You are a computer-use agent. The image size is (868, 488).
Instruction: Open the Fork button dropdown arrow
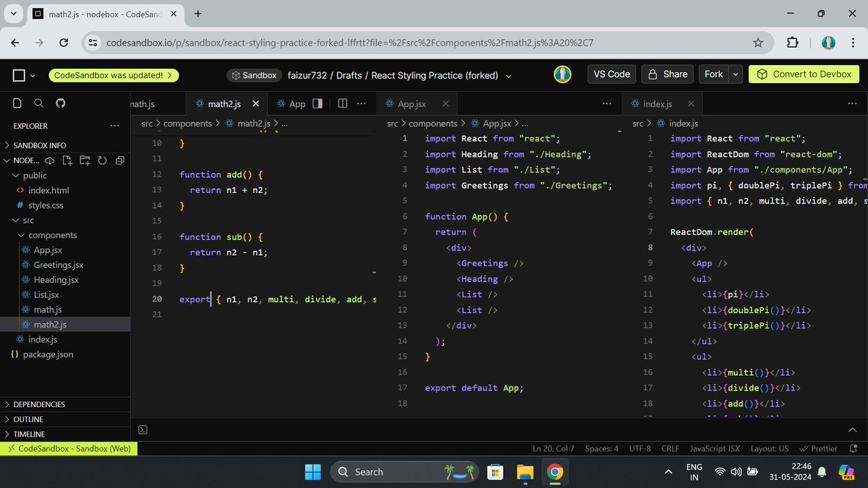pos(735,74)
